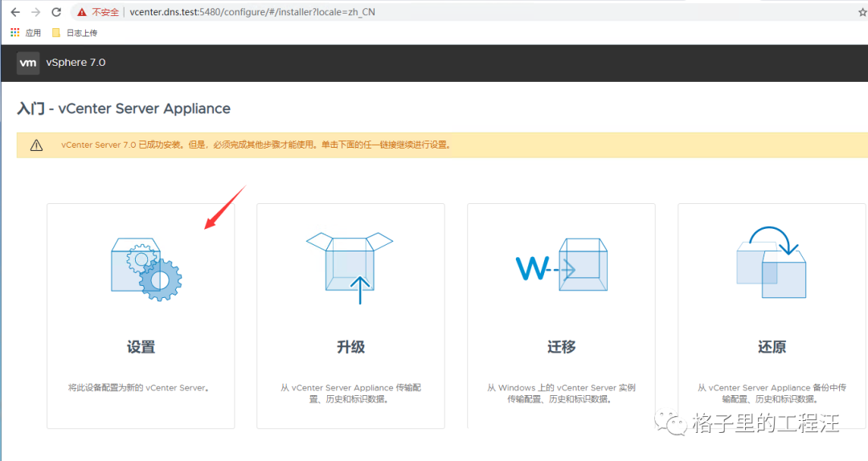The height and width of the screenshot is (461, 868).
Task: Reload the page with refresh icon
Action: [56, 12]
